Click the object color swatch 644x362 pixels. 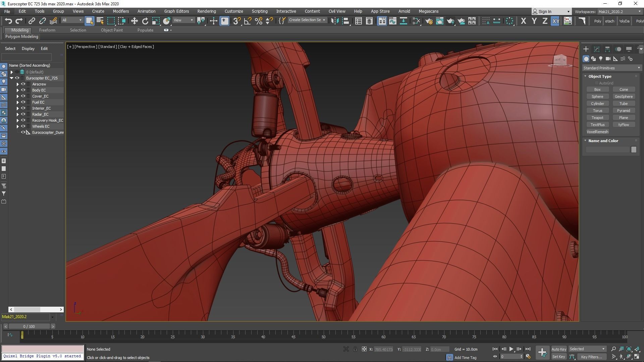point(633,150)
